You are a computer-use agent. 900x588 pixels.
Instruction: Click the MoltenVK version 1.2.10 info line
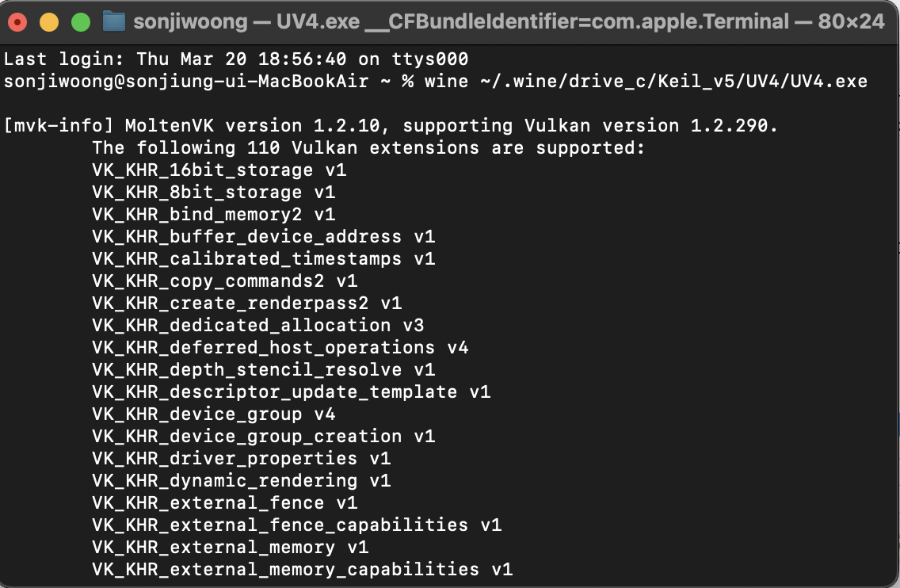click(391, 125)
